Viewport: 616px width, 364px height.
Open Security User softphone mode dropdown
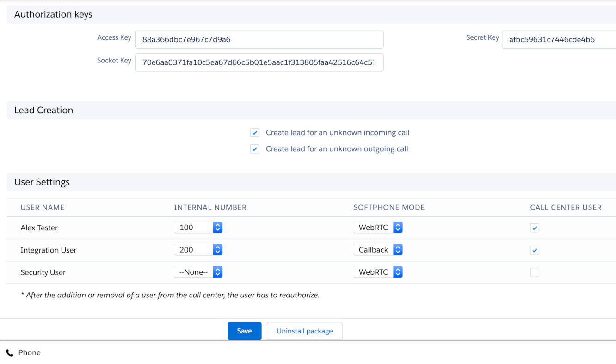pyautogui.click(x=378, y=272)
